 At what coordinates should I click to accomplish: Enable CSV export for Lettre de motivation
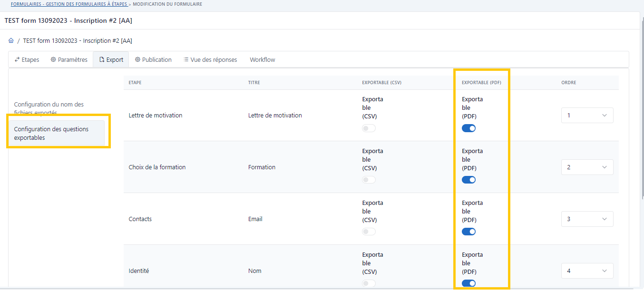[369, 128]
